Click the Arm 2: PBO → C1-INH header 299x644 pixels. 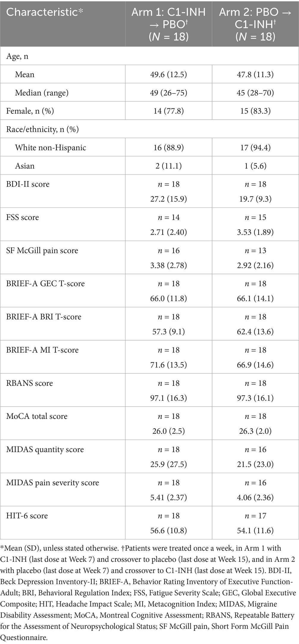click(255, 24)
